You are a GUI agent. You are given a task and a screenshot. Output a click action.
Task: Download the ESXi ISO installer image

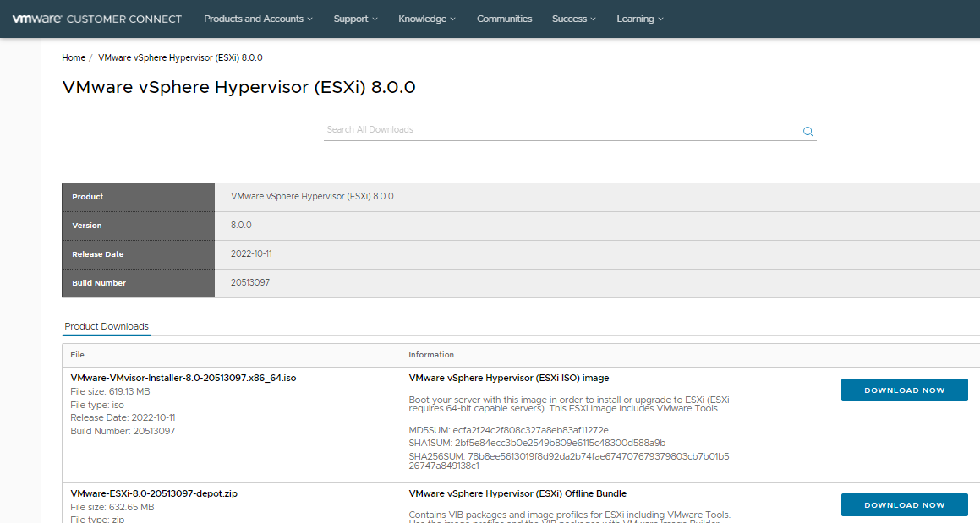click(905, 390)
